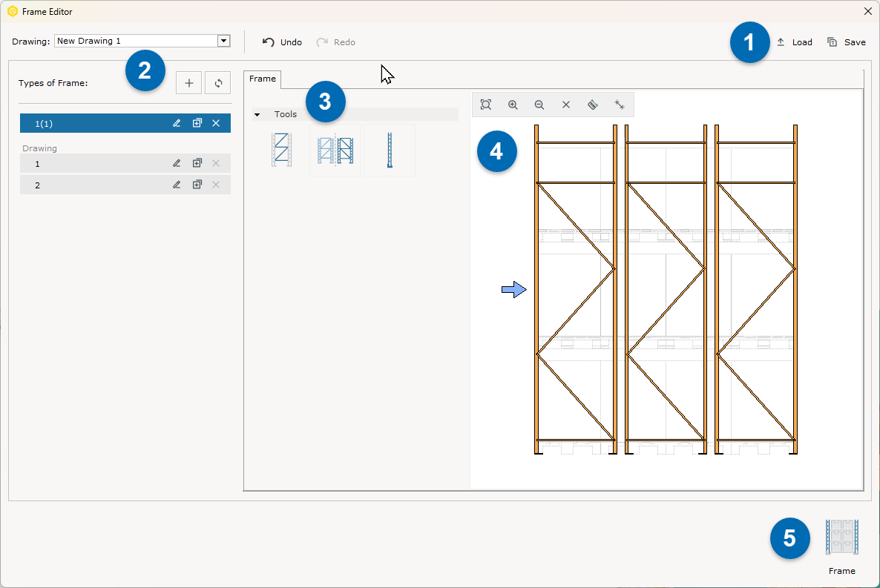The image size is (880, 588).
Task: Click the zoom in magnifier icon
Action: pyautogui.click(x=513, y=105)
